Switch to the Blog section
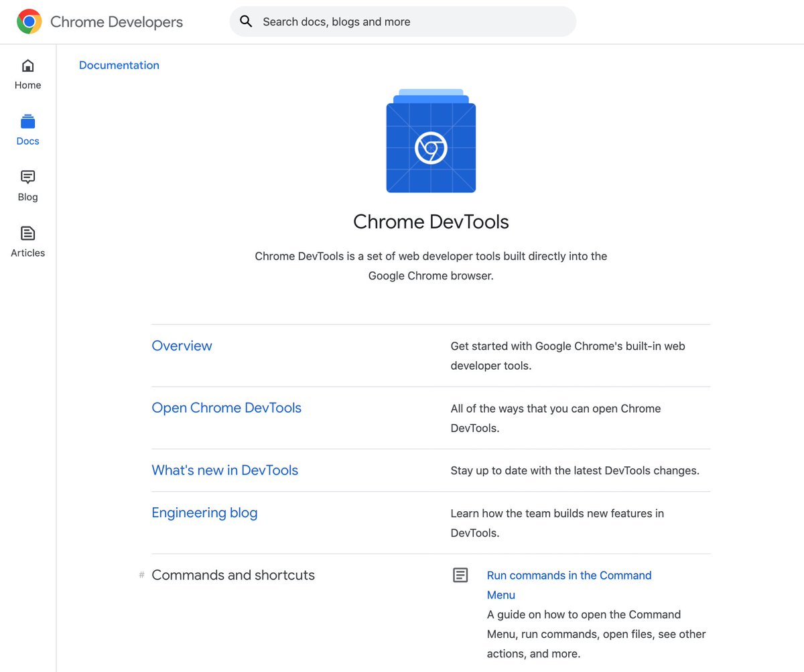Screen dimensions: 804x672 point(27,186)
